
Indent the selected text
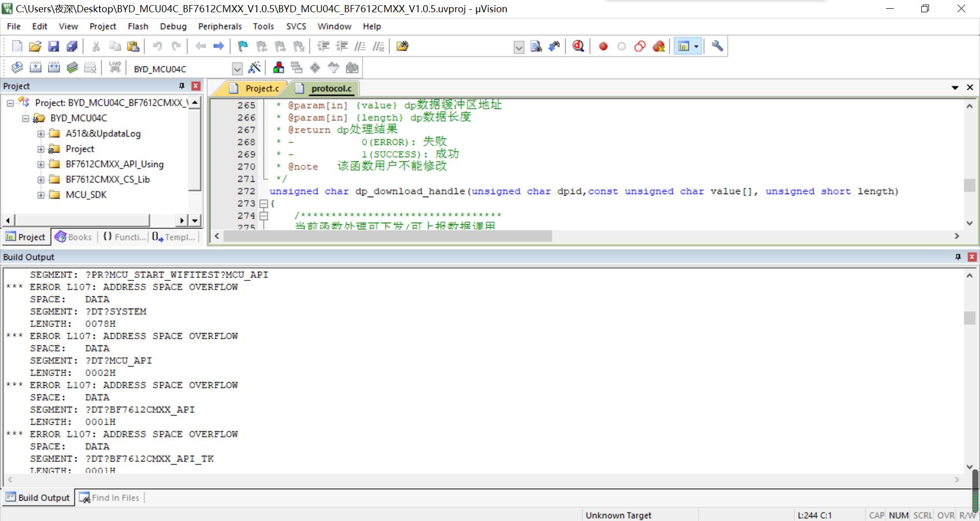[x=323, y=46]
